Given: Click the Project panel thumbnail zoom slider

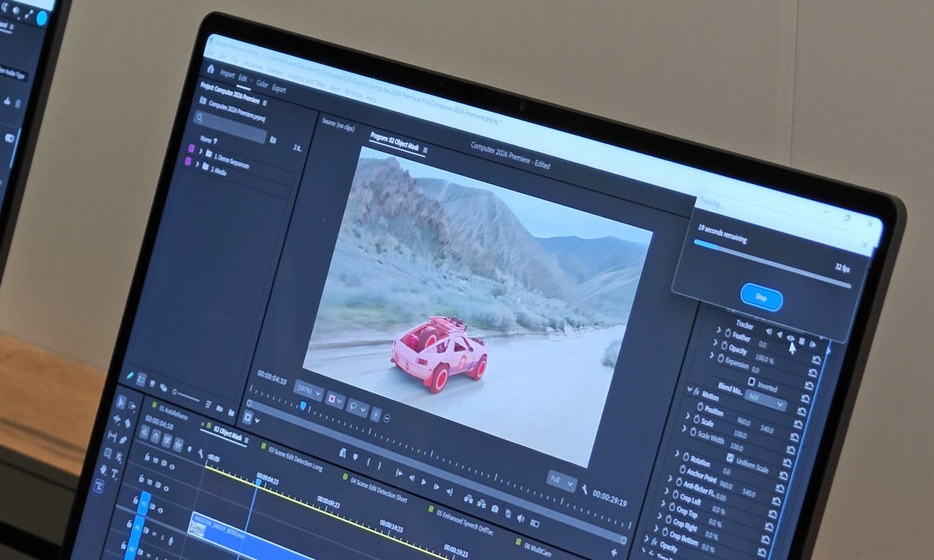Looking at the screenshot, I should point(187,397).
